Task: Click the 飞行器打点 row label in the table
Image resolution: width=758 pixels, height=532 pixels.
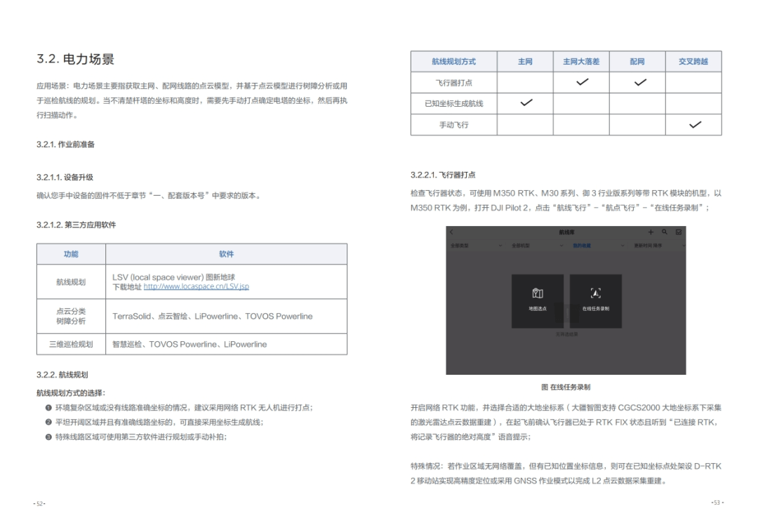Action: [453, 83]
